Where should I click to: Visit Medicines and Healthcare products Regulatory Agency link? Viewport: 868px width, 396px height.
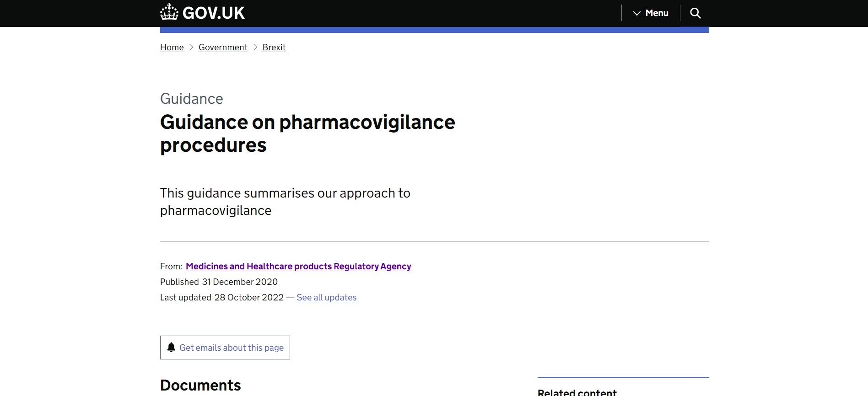[298, 266]
